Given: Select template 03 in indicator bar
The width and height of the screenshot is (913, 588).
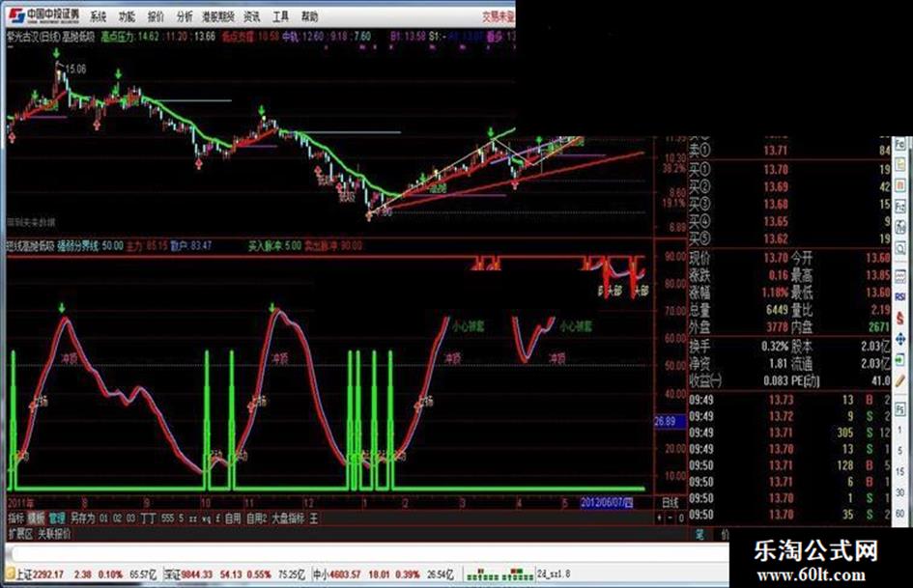Looking at the screenshot, I should 131,518.
